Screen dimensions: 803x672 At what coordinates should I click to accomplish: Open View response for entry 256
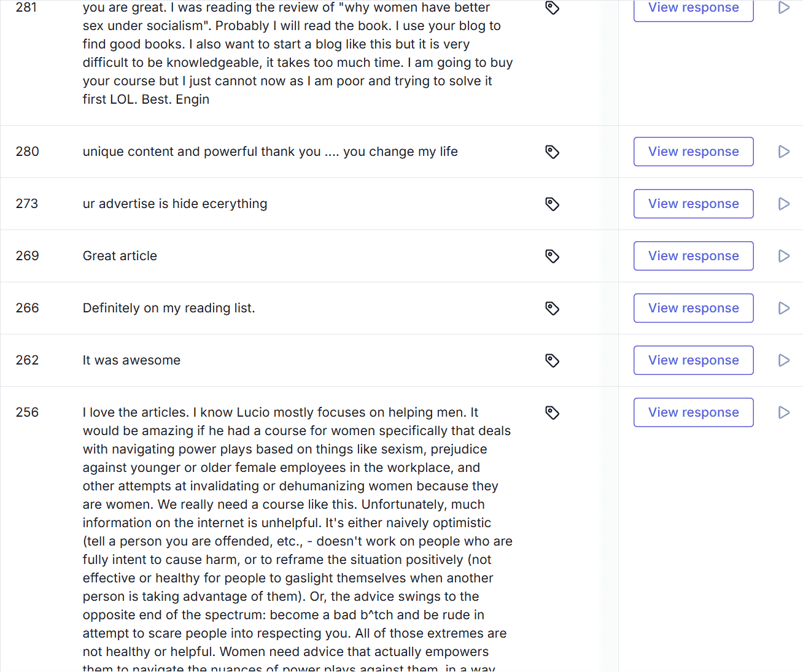tap(694, 412)
